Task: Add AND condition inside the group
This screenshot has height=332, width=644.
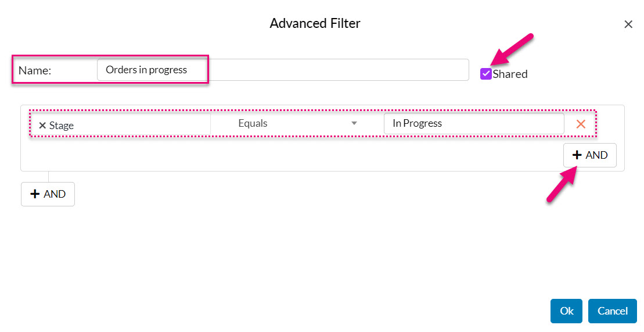Action: coord(590,155)
